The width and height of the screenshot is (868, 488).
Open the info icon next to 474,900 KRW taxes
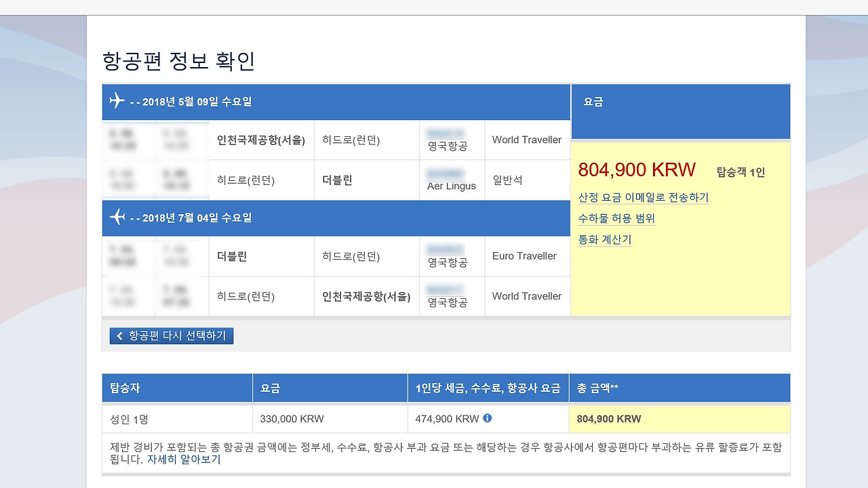(x=487, y=419)
